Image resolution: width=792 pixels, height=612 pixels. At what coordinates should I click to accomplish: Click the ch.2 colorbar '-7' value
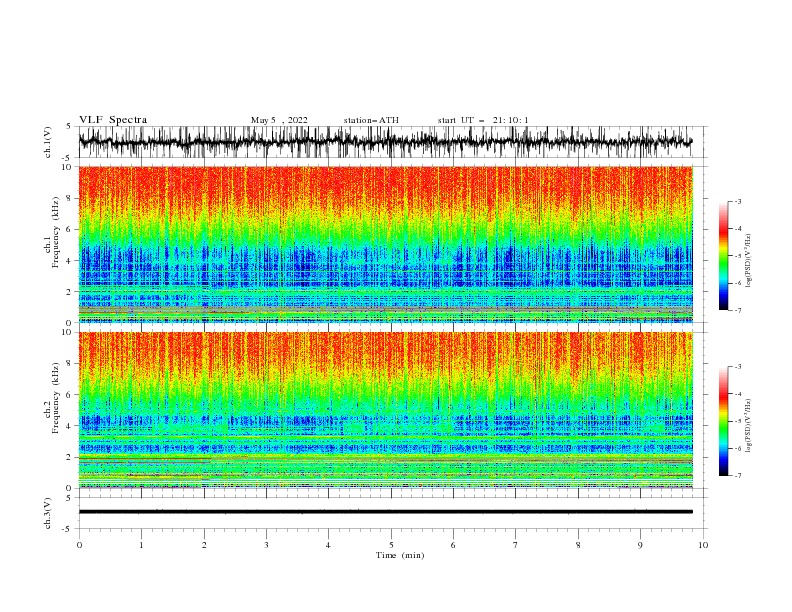pyautogui.click(x=737, y=475)
